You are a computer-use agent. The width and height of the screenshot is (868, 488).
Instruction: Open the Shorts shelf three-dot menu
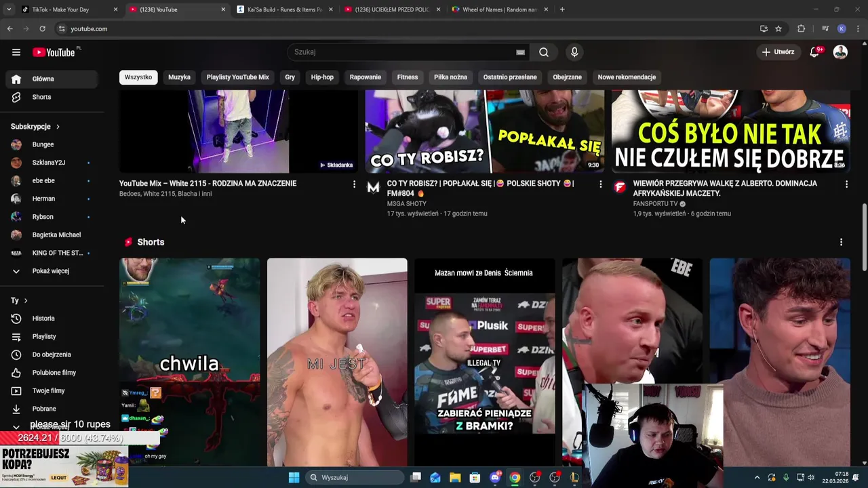pyautogui.click(x=841, y=242)
